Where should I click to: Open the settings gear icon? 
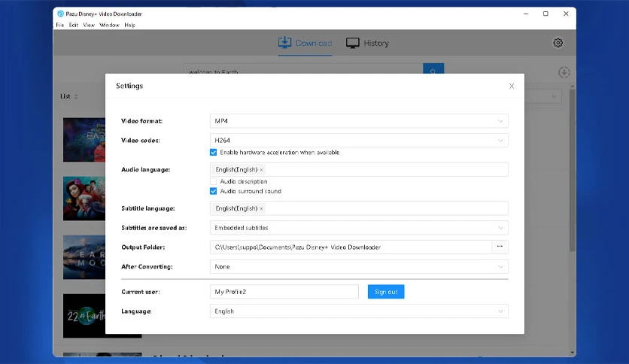(x=558, y=43)
